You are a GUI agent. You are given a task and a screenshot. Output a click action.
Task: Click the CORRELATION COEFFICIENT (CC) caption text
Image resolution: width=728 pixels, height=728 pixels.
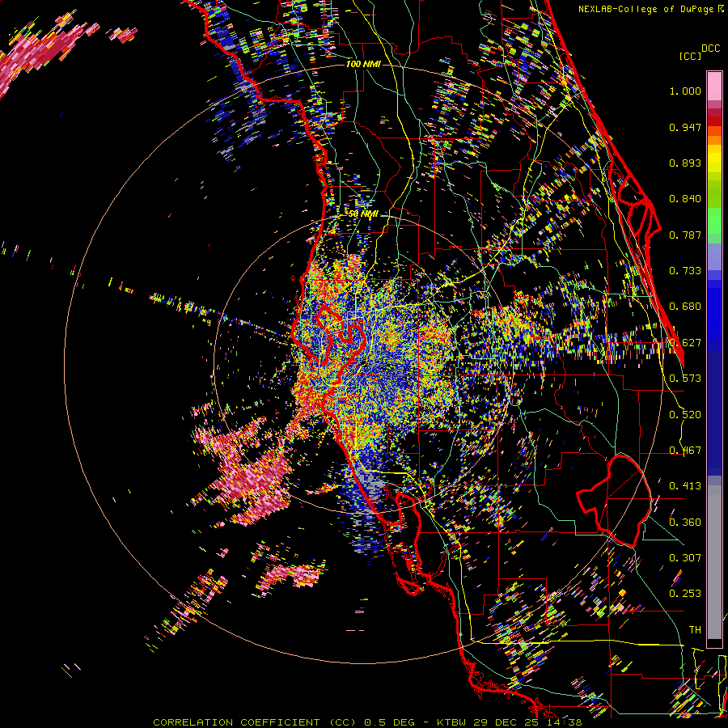coord(255,722)
